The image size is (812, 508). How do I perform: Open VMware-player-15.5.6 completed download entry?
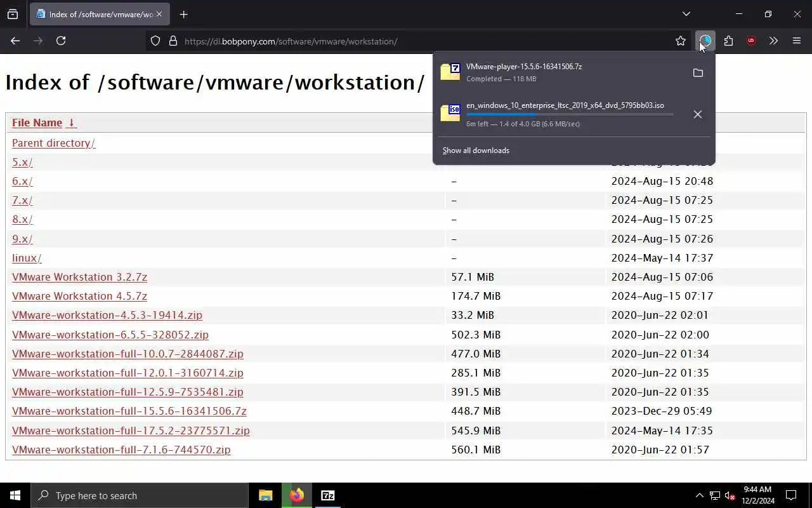[560, 72]
